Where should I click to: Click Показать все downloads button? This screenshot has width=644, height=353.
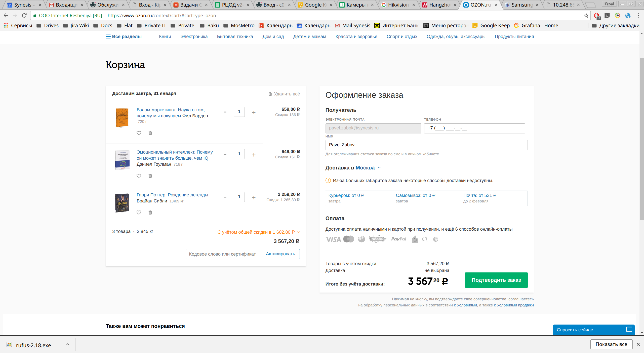point(611,344)
